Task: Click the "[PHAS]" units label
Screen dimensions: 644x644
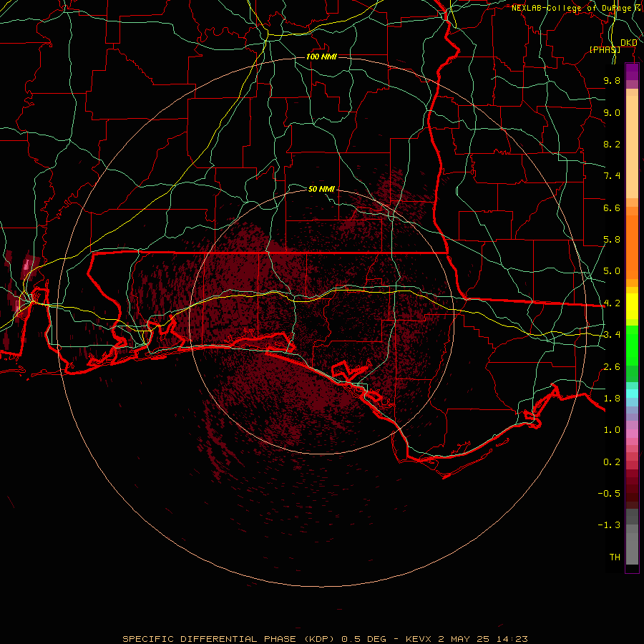Action: click(605, 49)
